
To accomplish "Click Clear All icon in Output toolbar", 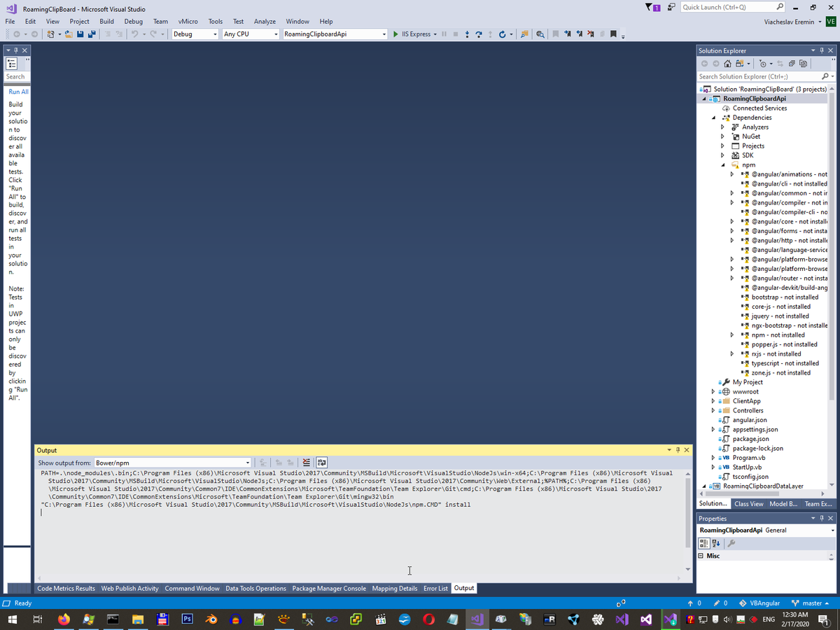I will tap(306, 463).
